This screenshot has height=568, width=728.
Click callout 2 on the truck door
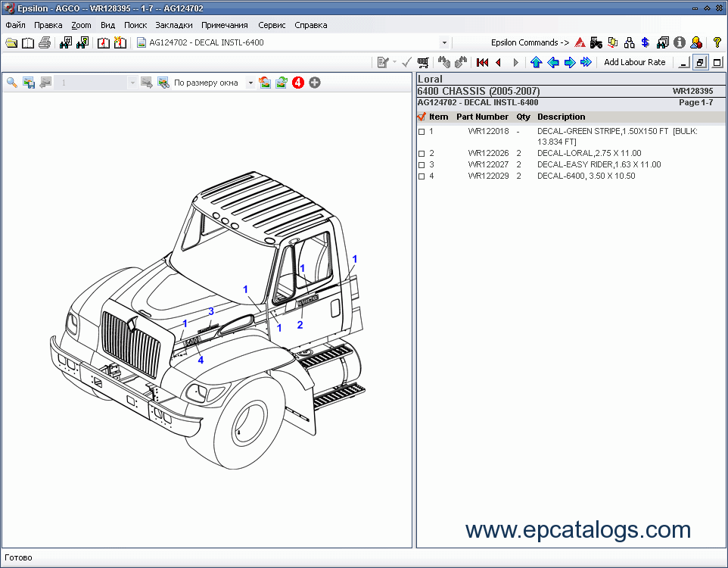300,325
